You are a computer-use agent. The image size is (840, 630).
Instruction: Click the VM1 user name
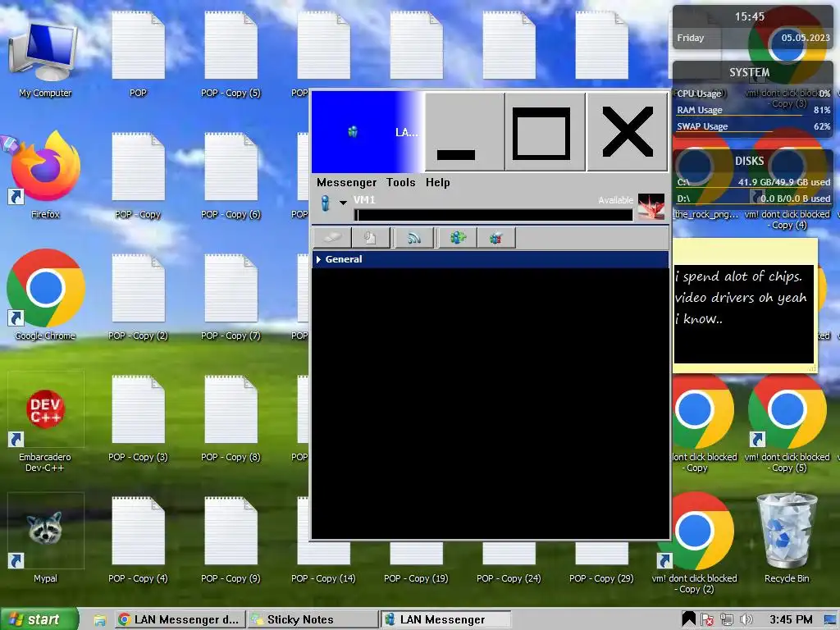point(364,200)
